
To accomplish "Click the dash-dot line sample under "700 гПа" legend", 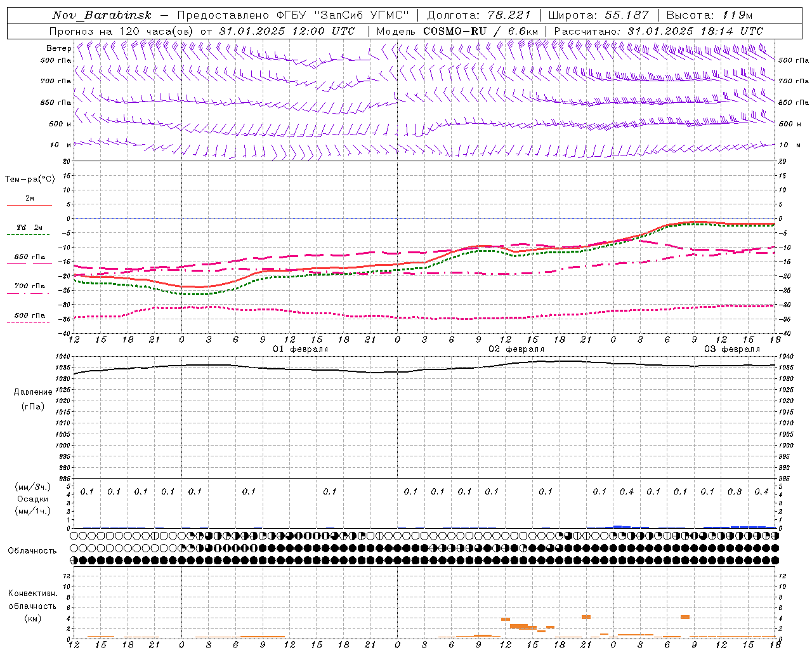I will point(28,294).
